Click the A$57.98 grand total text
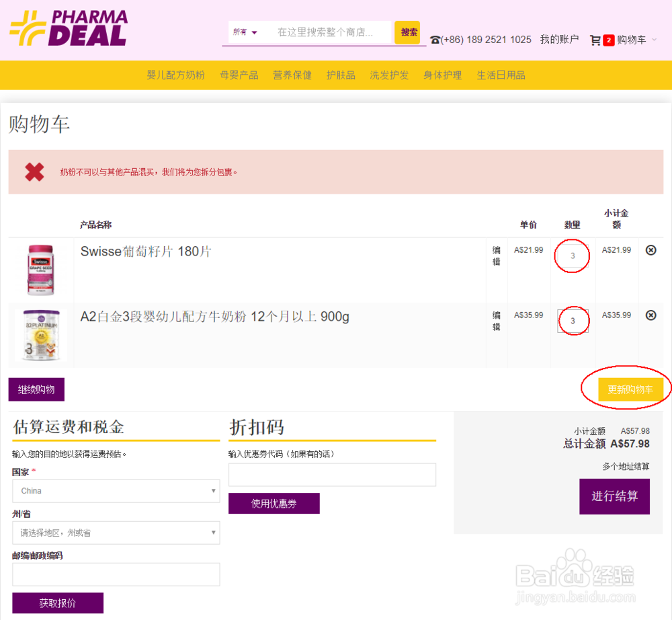 630,444
